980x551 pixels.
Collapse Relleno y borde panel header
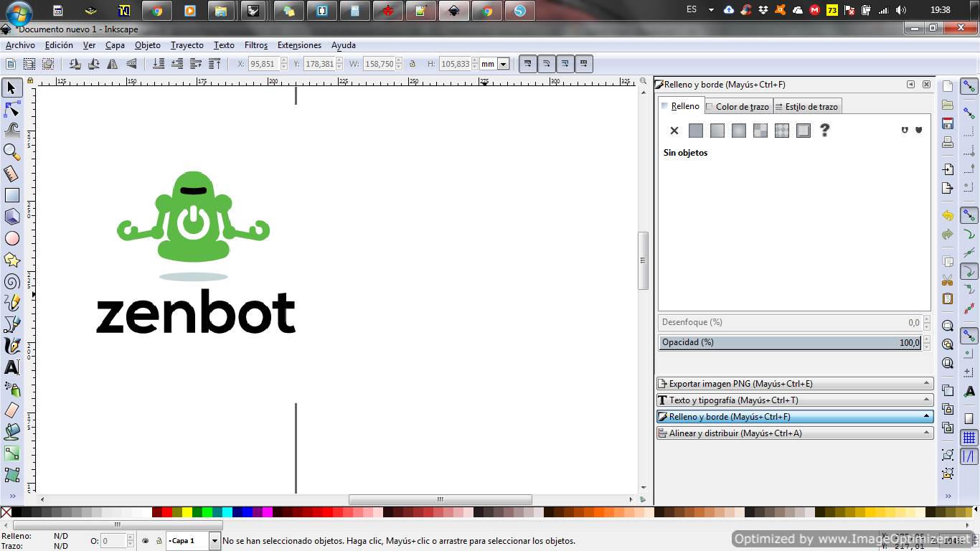tap(795, 417)
